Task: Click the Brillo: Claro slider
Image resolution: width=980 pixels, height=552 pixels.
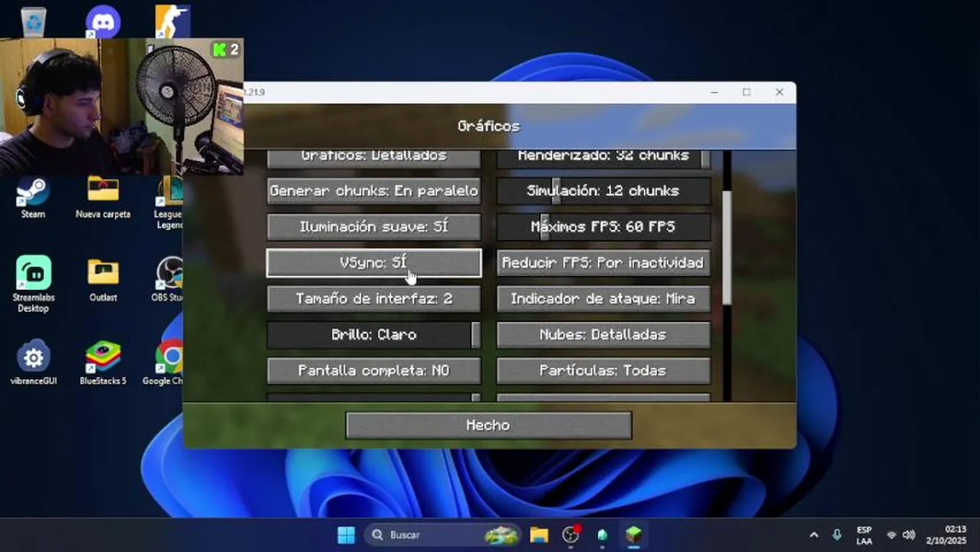Action: click(x=374, y=334)
